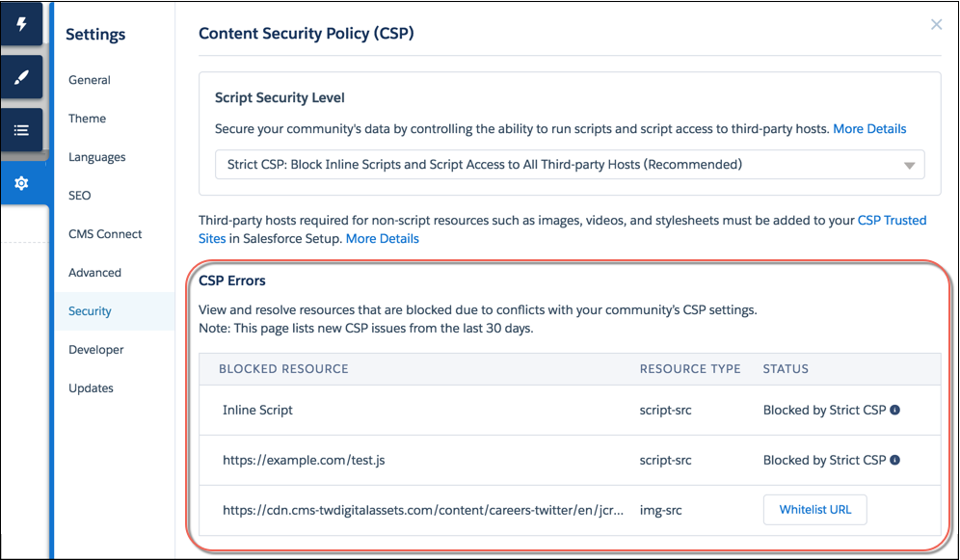960x560 pixels.
Task: Expand the Script Security Level dropdown
Action: (907, 164)
